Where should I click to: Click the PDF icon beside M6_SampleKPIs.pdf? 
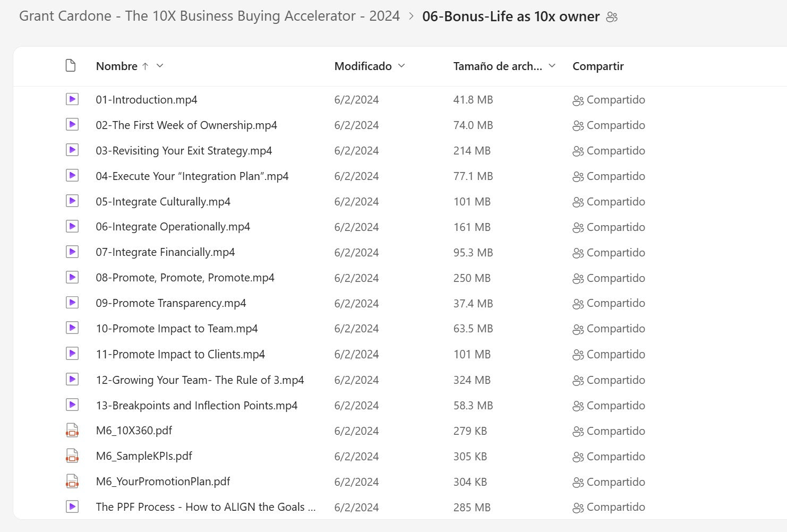[72, 456]
